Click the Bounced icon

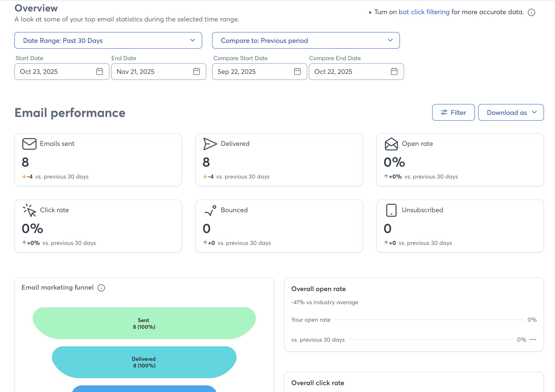point(210,210)
